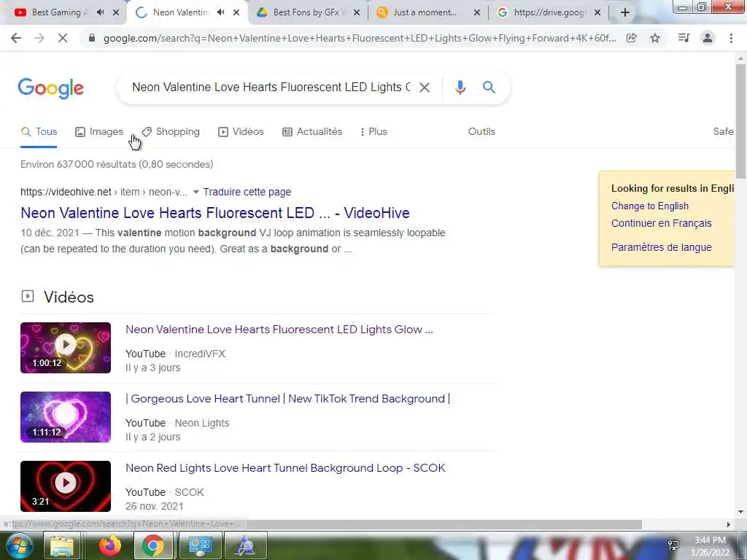747x560 pixels.
Task: Open Gorgeous Love Heart Tunnel video link
Action: 287,399
